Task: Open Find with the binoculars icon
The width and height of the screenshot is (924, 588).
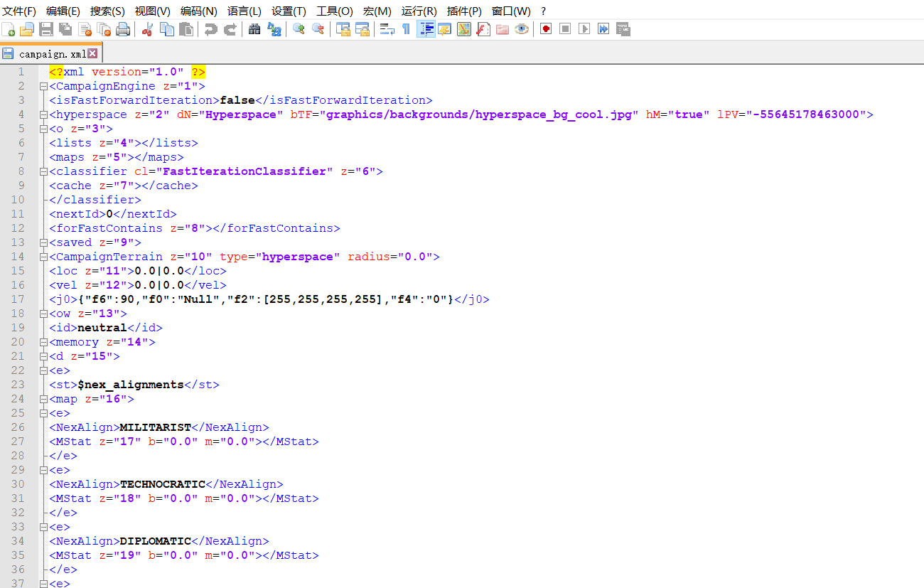Action: [254, 29]
